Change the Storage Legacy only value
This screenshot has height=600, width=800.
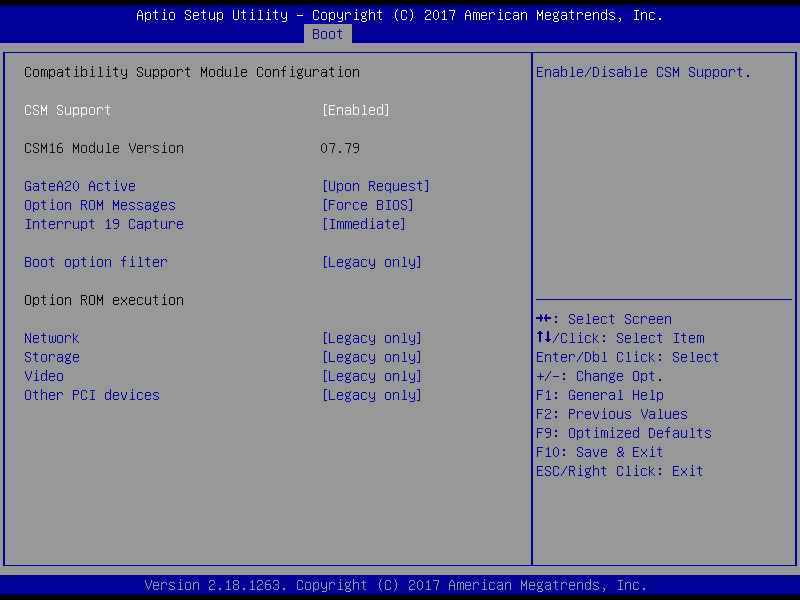tap(371, 357)
